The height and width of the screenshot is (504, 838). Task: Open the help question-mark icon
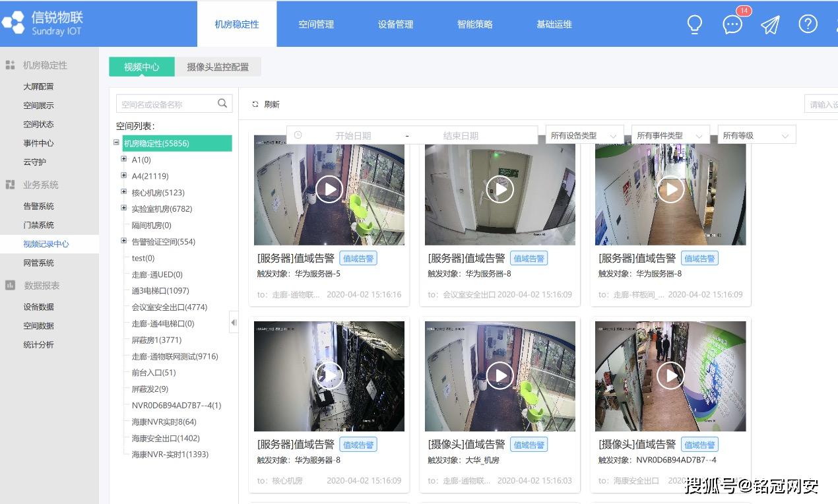808,24
